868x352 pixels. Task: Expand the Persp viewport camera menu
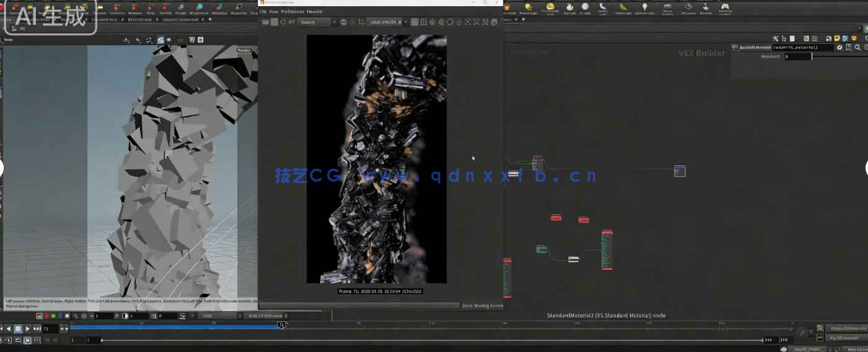[243, 50]
